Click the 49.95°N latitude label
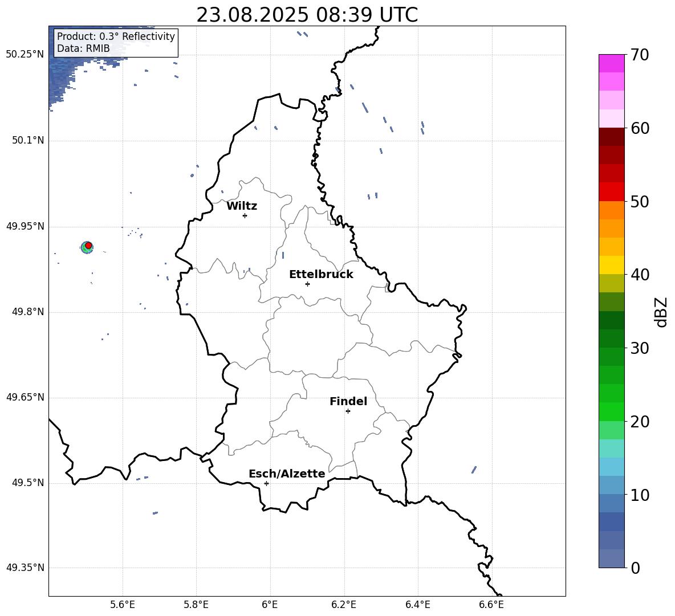Screen dimensions: 675x616 [25, 226]
